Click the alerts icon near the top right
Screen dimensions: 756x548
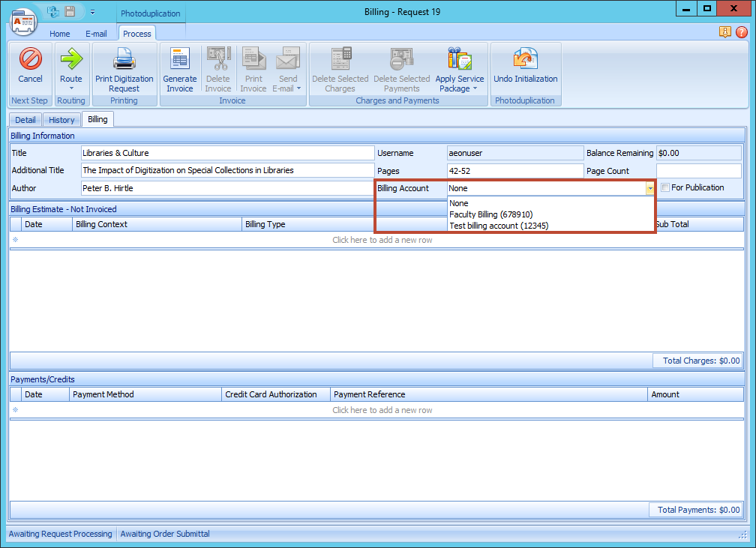pyautogui.click(x=724, y=33)
